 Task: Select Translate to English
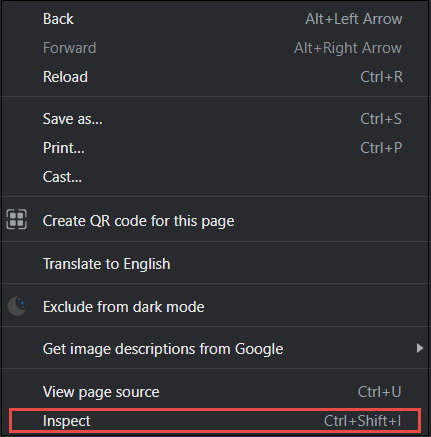coord(215,264)
